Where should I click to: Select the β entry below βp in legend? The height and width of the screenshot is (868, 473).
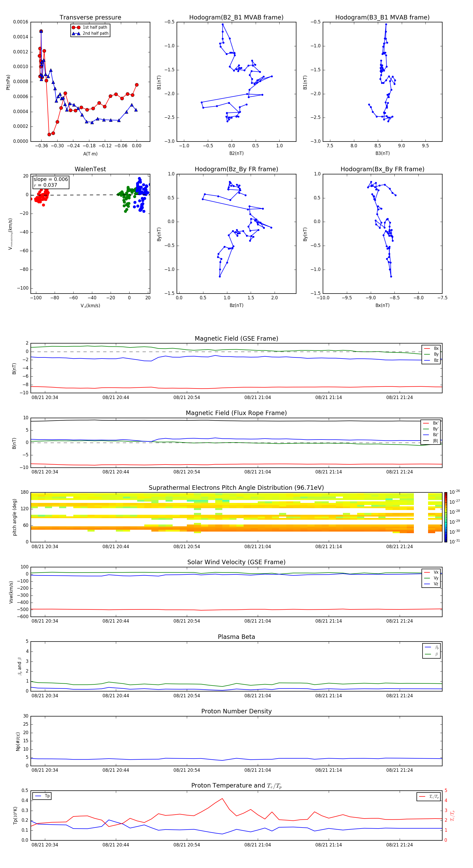pos(431,654)
